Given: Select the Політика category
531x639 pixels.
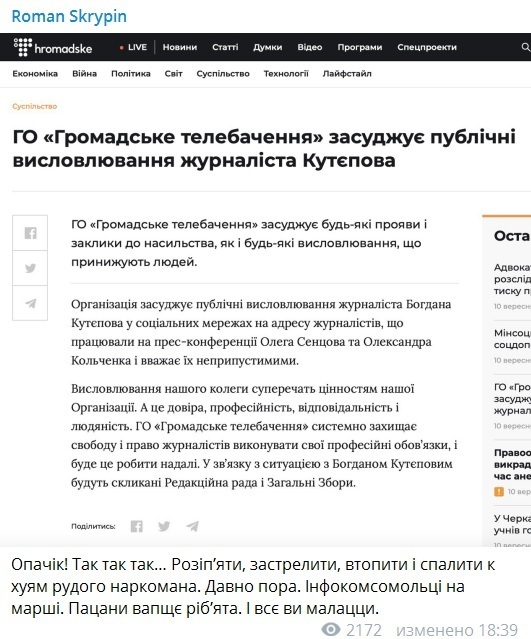Looking at the screenshot, I should click(x=131, y=74).
